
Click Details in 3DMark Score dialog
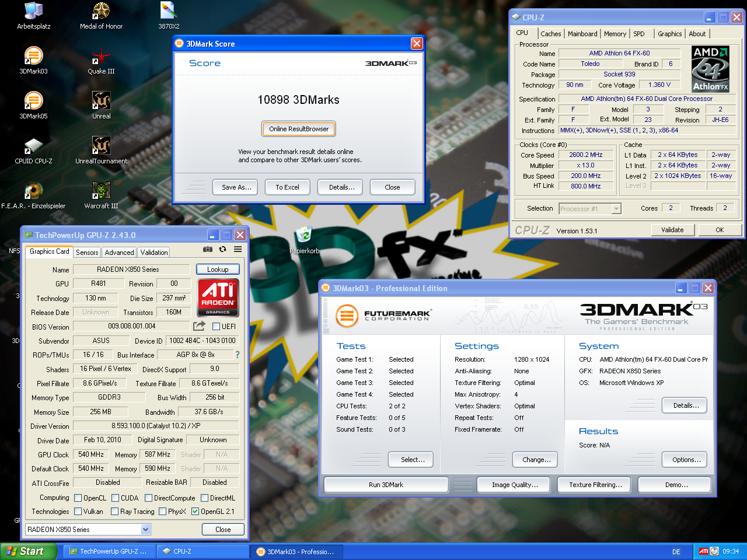click(x=341, y=187)
